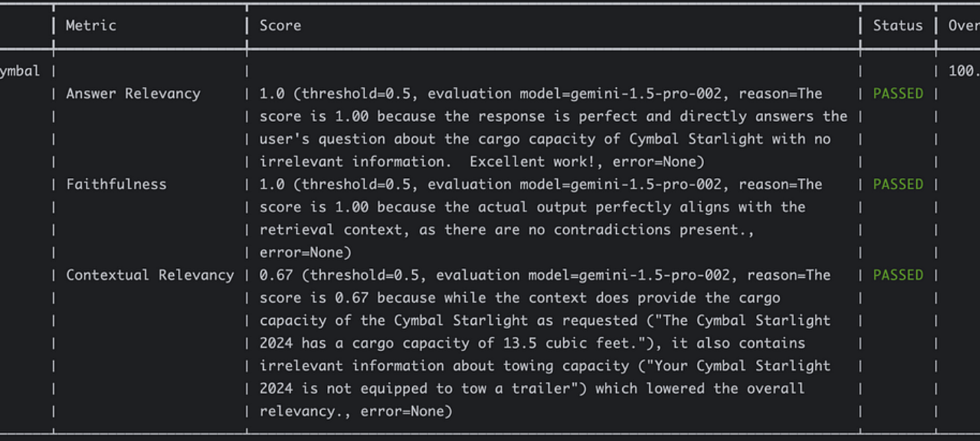The image size is (980, 441).
Task: Click the Score column header
Action: tap(280, 26)
